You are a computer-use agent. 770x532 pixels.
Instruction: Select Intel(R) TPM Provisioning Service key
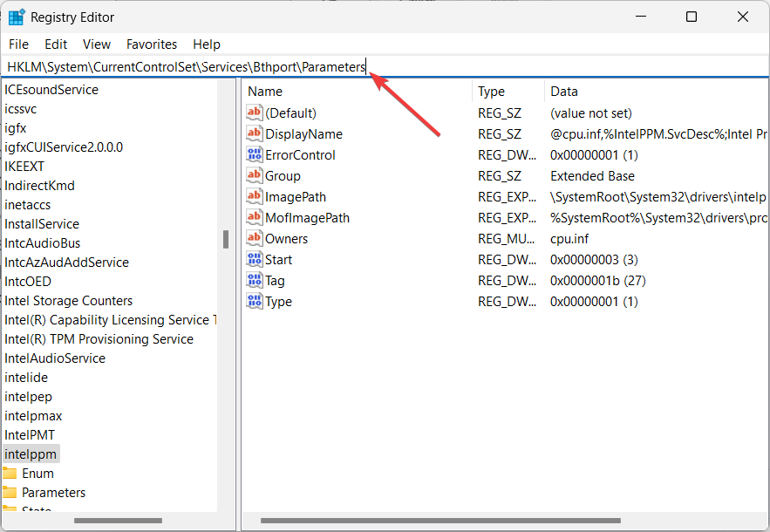coord(99,338)
